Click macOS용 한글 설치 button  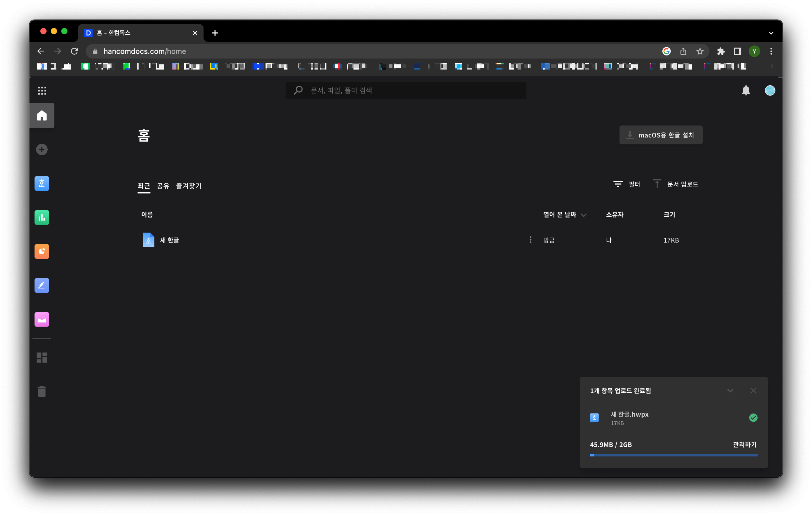661,135
